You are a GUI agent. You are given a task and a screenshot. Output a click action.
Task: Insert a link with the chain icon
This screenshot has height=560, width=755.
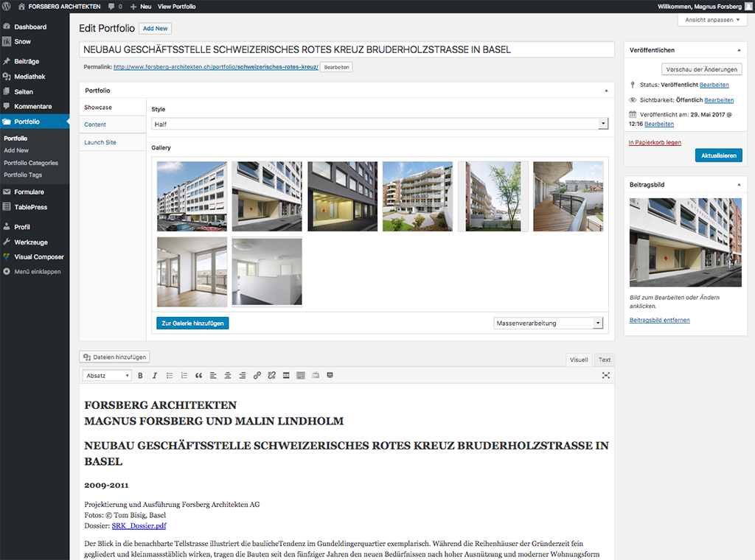[257, 376]
